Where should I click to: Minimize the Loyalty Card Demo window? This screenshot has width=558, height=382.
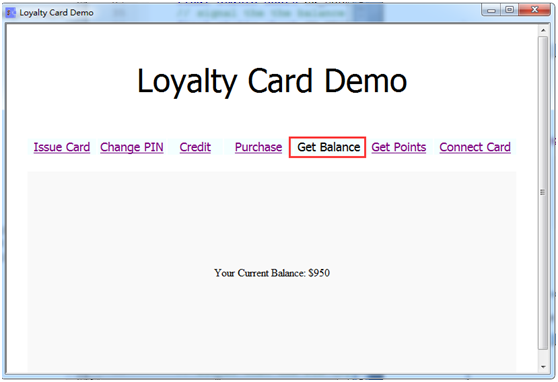(491, 10)
